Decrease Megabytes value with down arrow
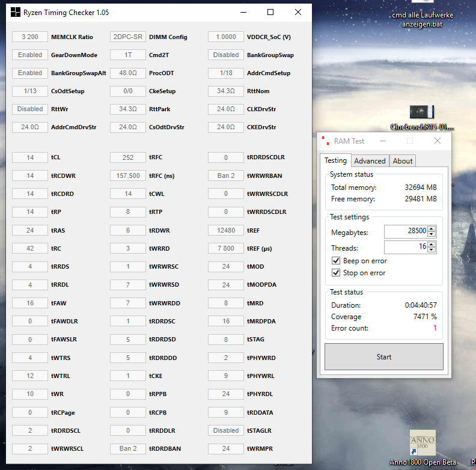This screenshot has width=476, height=470. 432,234
